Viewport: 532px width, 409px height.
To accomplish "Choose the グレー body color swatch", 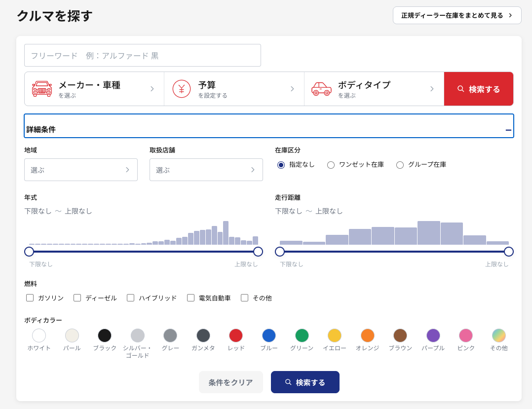I will click(170, 335).
